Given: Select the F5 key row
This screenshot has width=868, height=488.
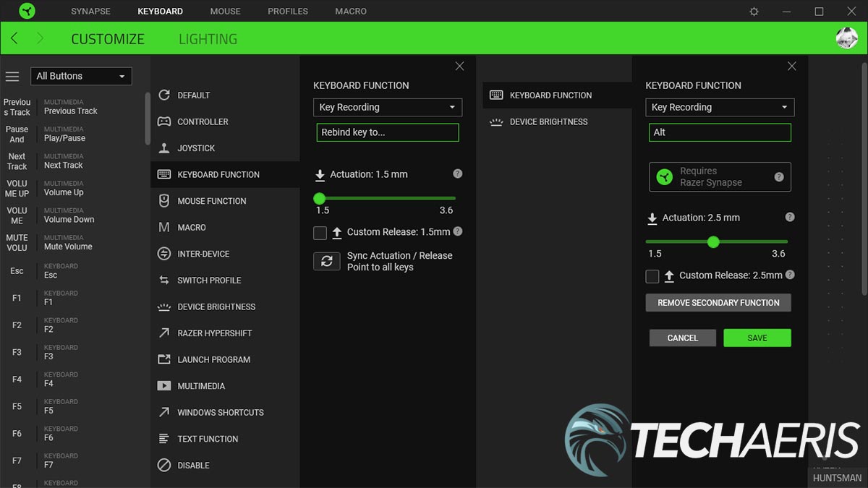Looking at the screenshot, I should pyautogui.click(x=72, y=406).
